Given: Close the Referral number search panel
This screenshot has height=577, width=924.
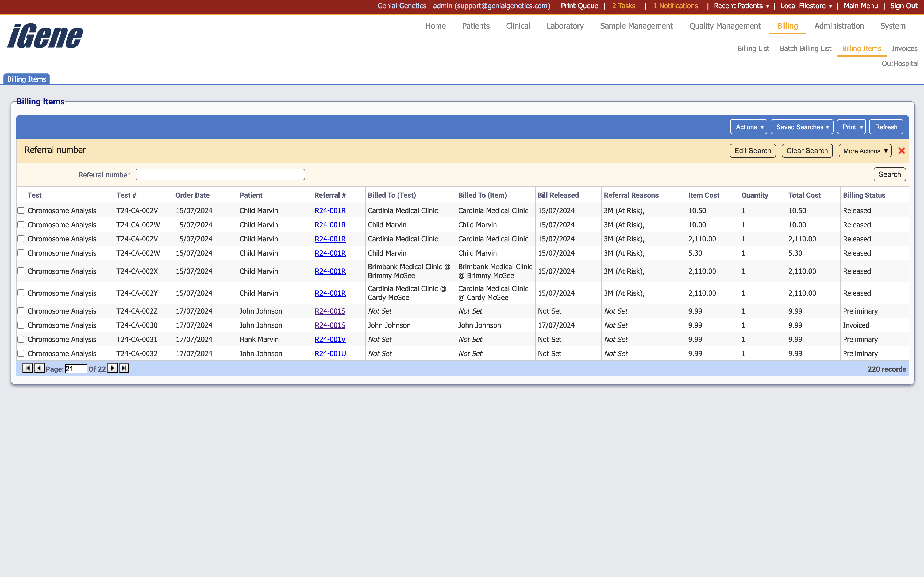Looking at the screenshot, I should (x=902, y=150).
